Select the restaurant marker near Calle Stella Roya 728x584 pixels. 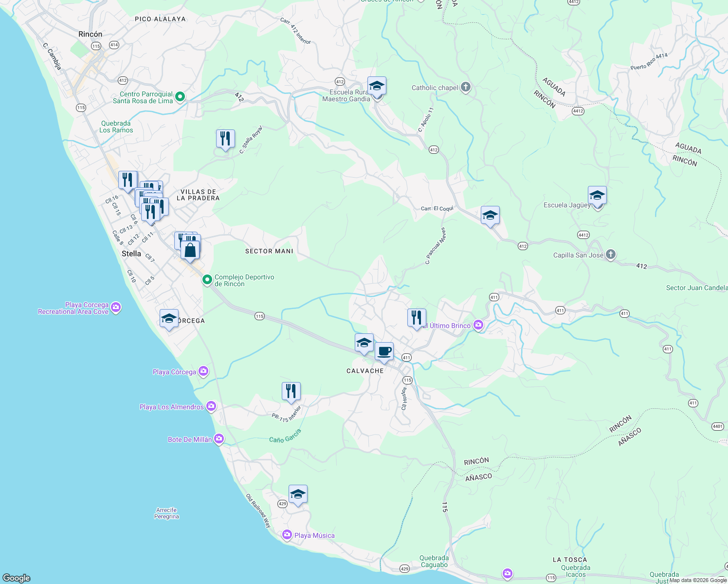[225, 139]
